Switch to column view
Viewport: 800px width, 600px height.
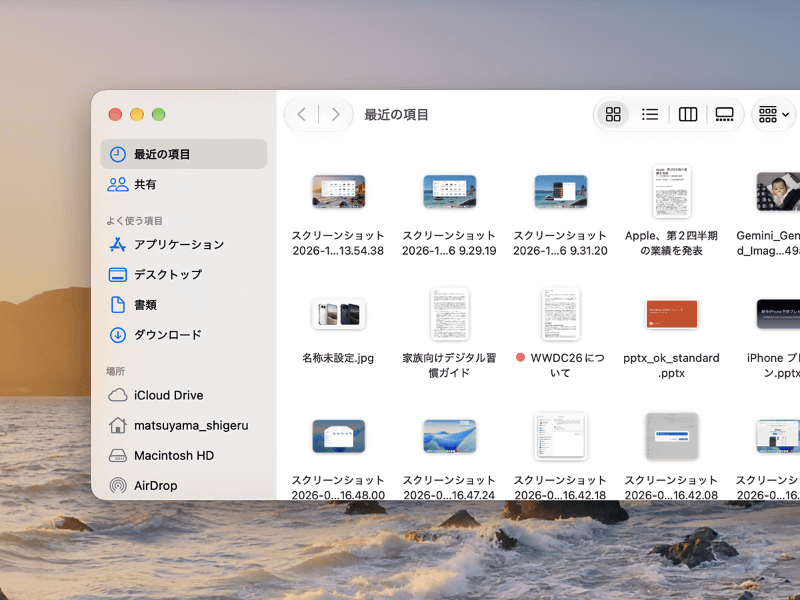click(x=687, y=114)
